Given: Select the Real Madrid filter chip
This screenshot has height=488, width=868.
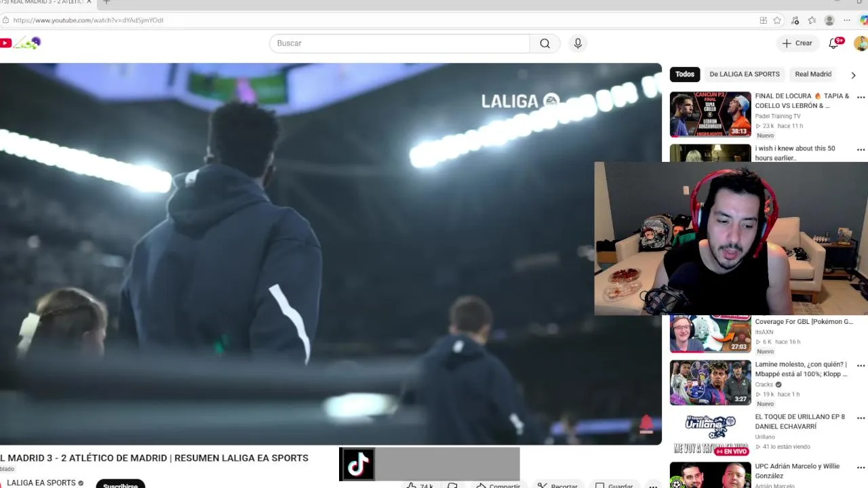Looking at the screenshot, I should [x=813, y=74].
